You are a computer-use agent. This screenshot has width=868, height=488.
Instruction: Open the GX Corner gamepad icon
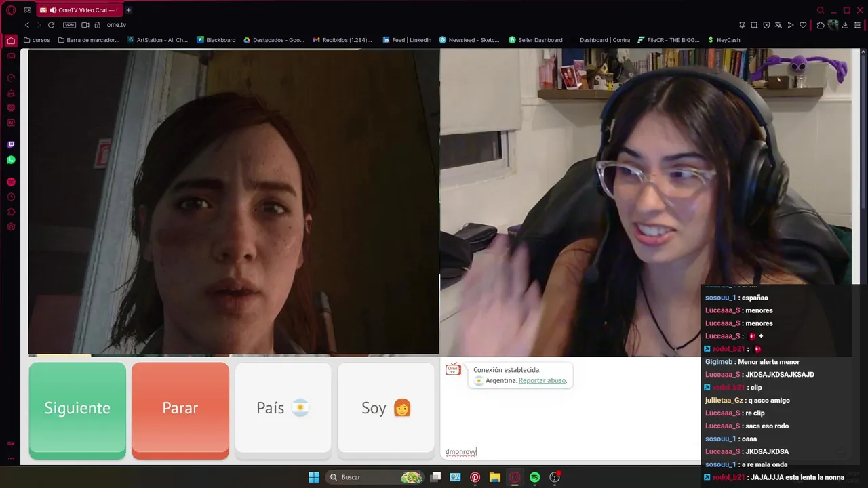point(27,10)
